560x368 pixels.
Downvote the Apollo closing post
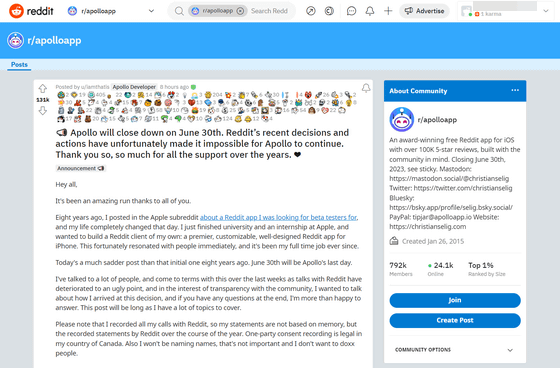(42, 111)
